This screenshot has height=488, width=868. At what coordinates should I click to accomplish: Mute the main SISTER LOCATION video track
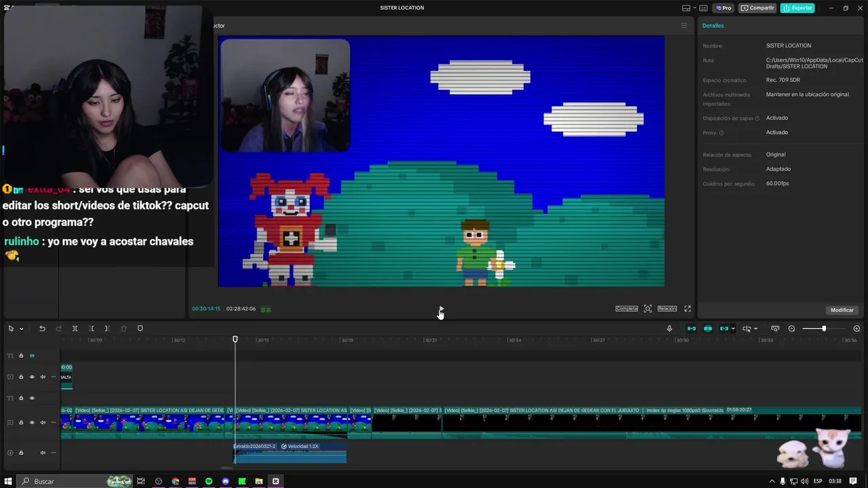point(43,422)
